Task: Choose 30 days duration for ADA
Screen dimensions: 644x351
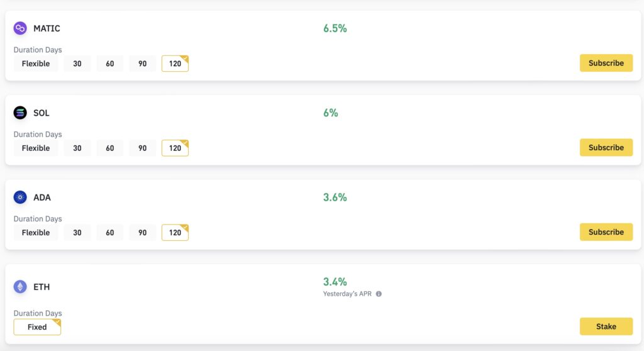Action: tap(77, 233)
